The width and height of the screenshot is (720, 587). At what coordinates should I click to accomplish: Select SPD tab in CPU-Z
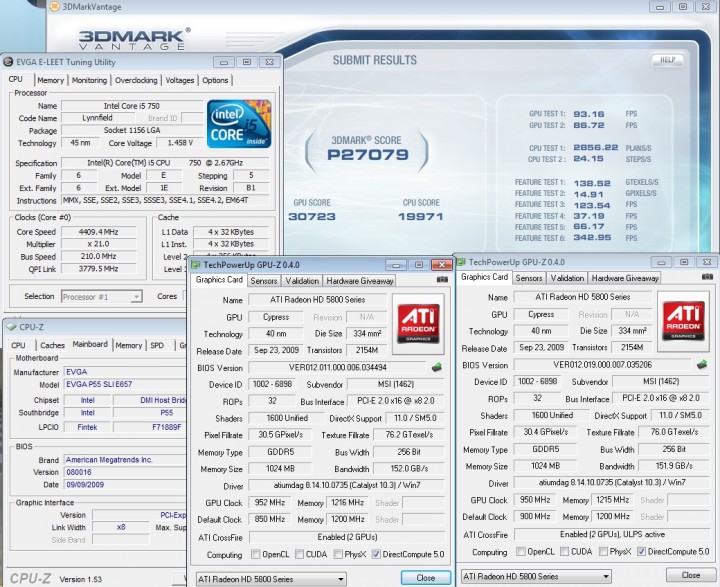(157, 345)
